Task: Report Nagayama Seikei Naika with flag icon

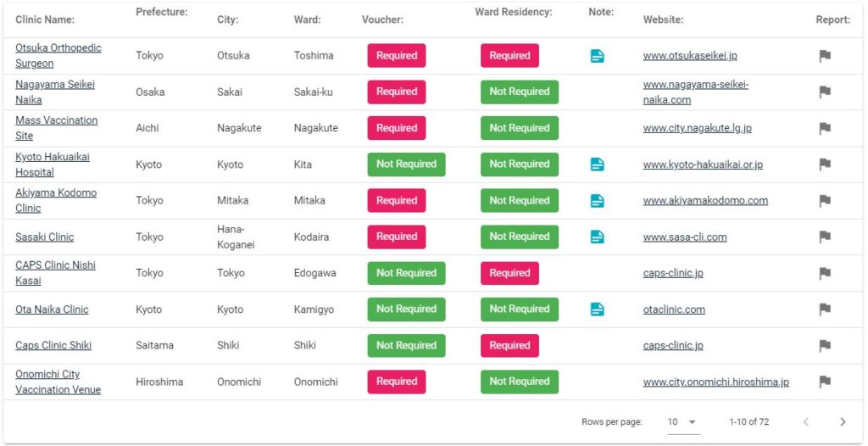Action: [x=825, y=92]
